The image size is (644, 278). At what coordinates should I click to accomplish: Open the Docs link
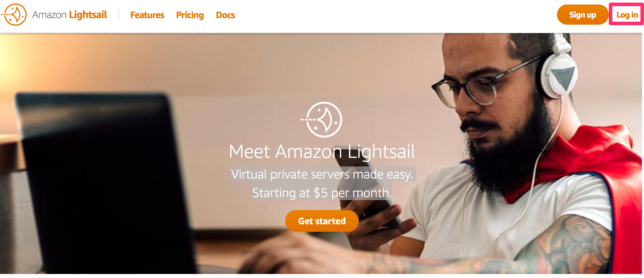(225, 15)
